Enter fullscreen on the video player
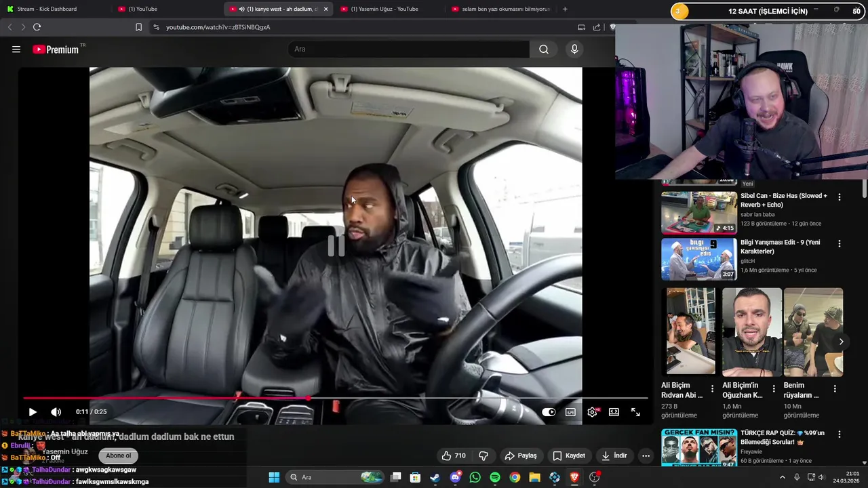868x488 pixels. point(635,412)
